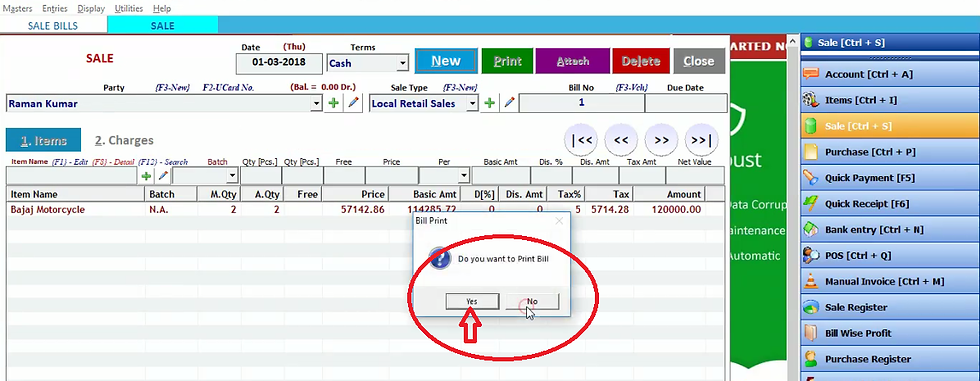Switch to the SALE BILLS tab
Image resolution: width=980 pixels, height=381 pixels.
tap(53, 26)
